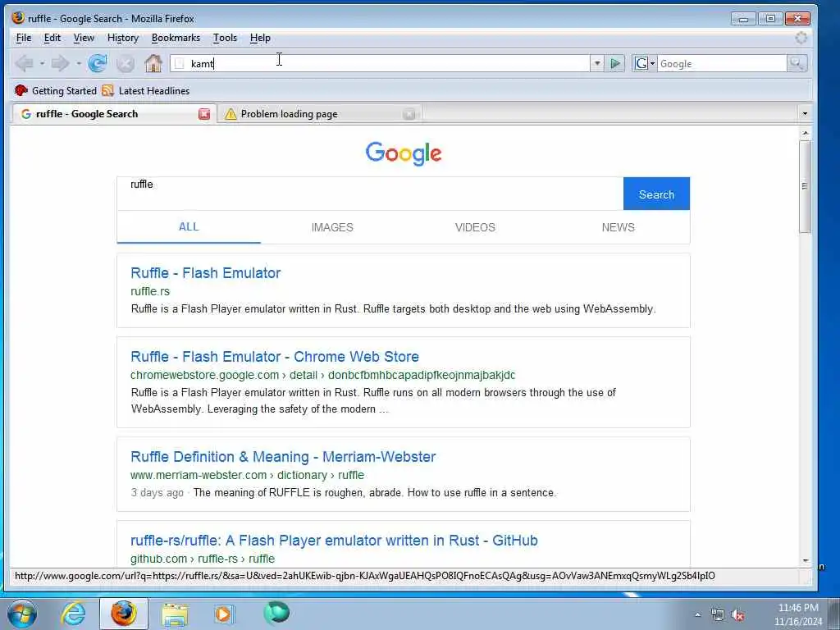Open Windows Media Player from taskbar

coord(224,614)
